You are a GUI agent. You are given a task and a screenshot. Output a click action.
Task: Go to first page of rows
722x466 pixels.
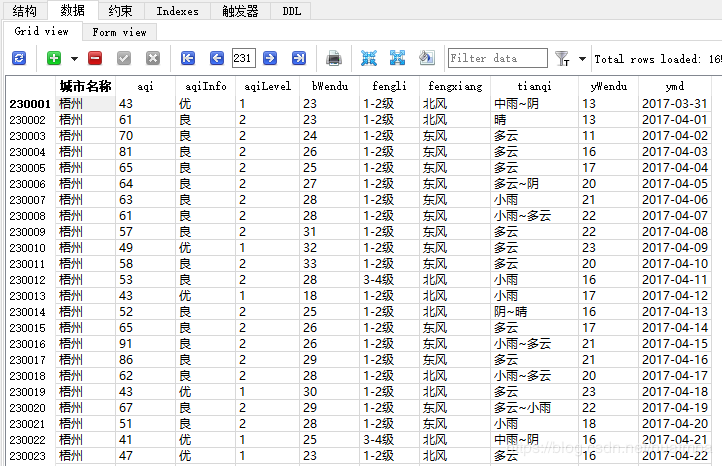pyautogui.click(x=188, y=58)
